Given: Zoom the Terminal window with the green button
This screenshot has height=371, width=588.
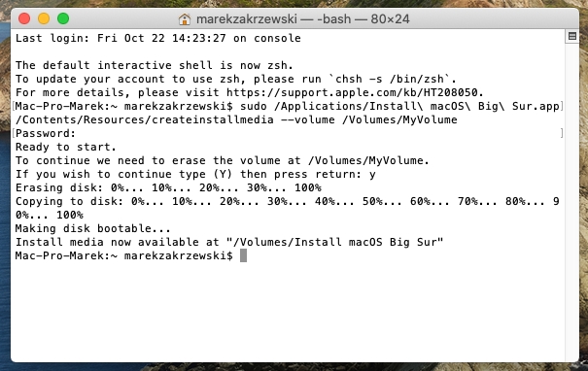Looking at the screenshot, I should pos(63,18).
